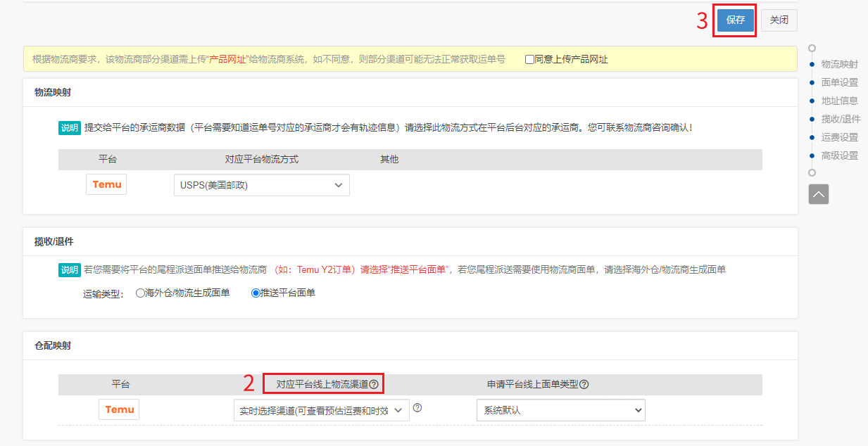Open the 系统默认 label type dropdown
This screenshot has width=868, height=446.
560,410
